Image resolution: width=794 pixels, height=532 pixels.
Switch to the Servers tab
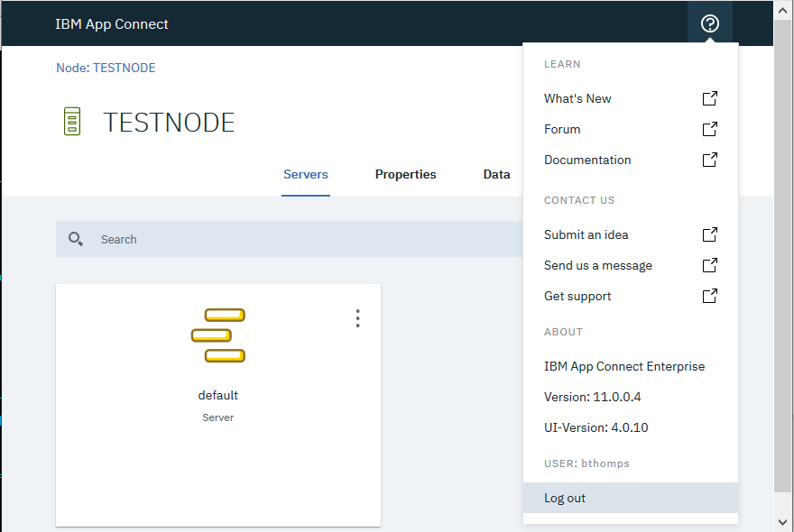tap(306, 174)
